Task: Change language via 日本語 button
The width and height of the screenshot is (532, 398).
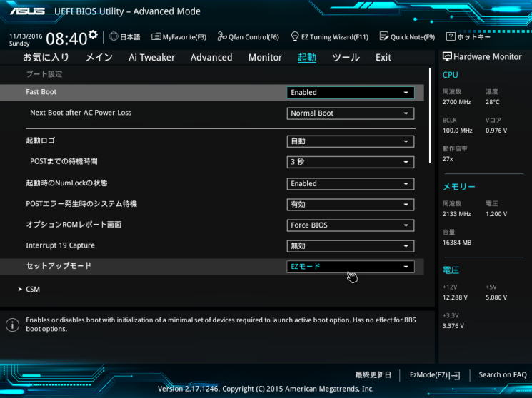Action: (125, 36)
